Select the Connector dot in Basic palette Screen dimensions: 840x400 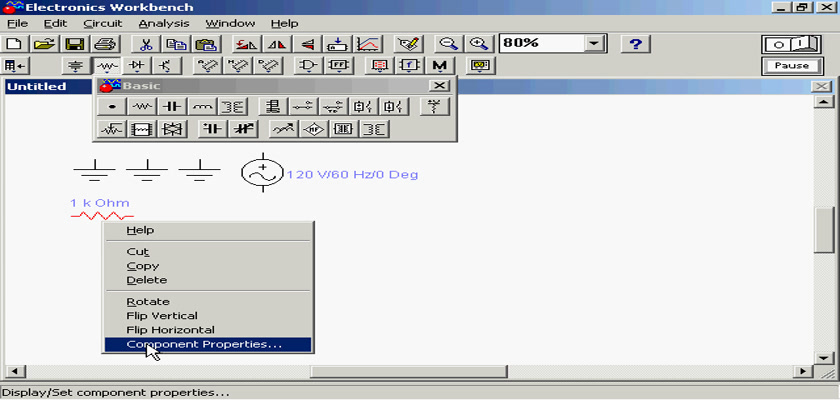coord(112,107)
